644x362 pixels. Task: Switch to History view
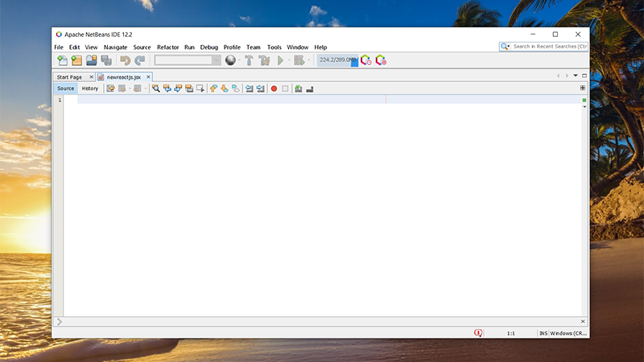pos(90,88)
